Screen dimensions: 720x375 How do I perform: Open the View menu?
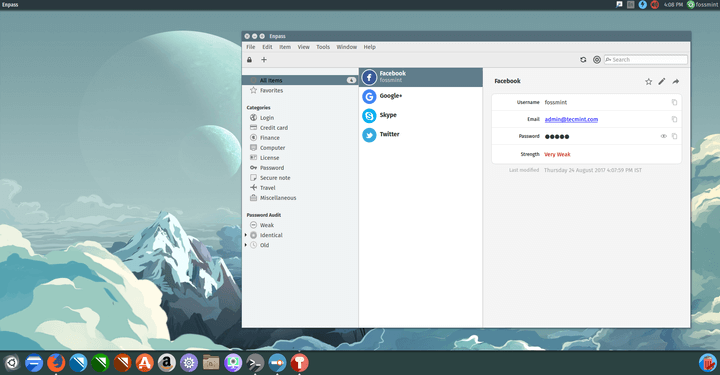pyautogui.click(x=304, y=47)
